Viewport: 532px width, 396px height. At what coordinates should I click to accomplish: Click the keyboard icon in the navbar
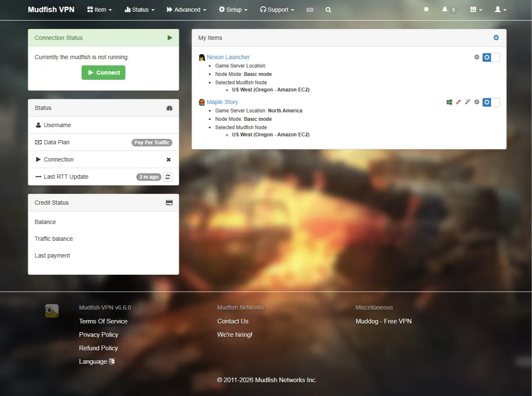[310, 10]
